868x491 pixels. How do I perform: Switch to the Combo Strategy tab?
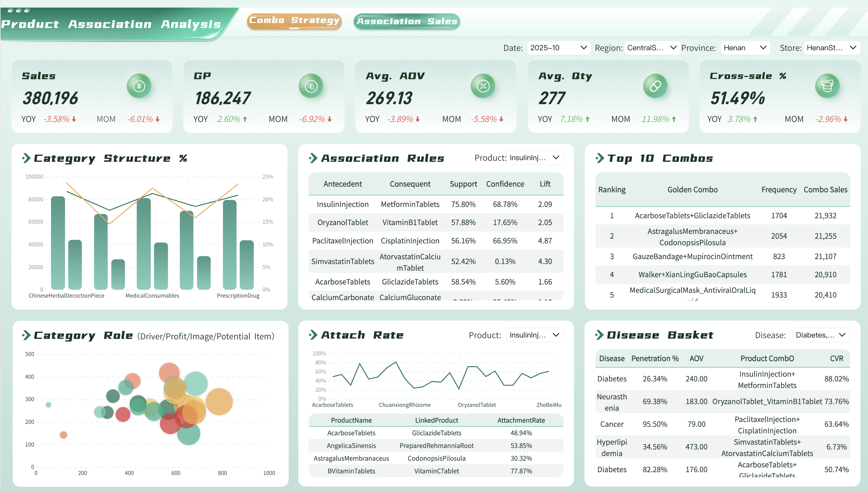pyautogui.click(x=294, y=21)
